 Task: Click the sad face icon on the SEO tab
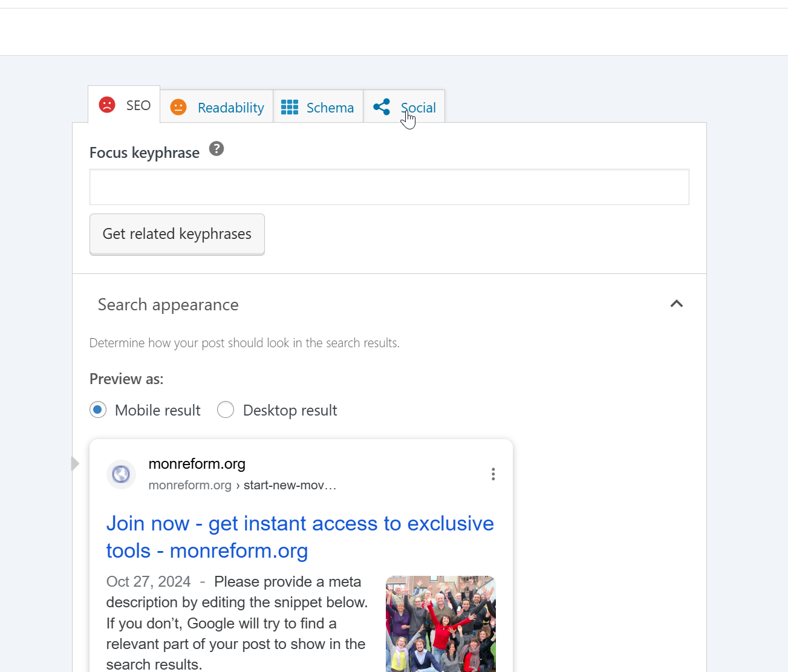point(106,105)
